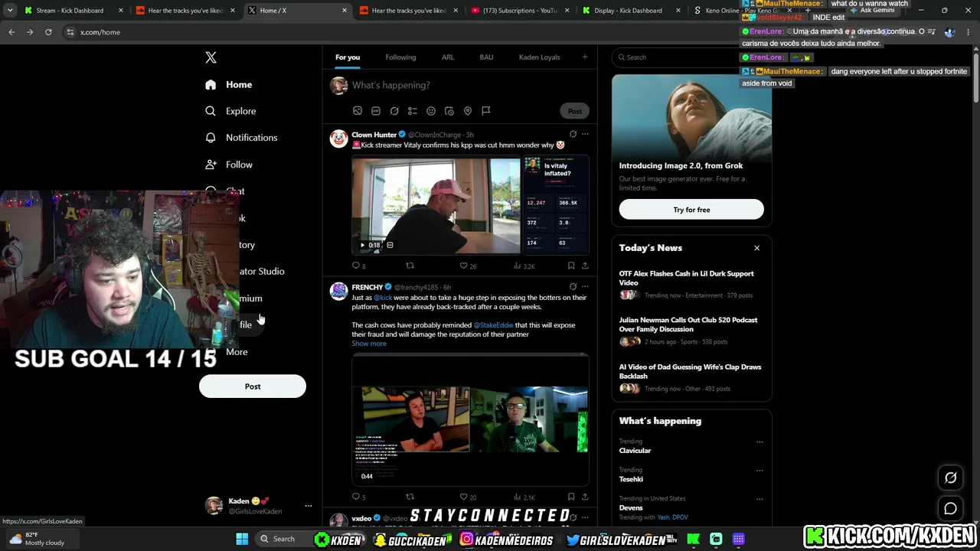Viewport: 980px width, 551px height.
Task: Open FRENCHY's video thumbnail
Action: (x=470, y=419)
